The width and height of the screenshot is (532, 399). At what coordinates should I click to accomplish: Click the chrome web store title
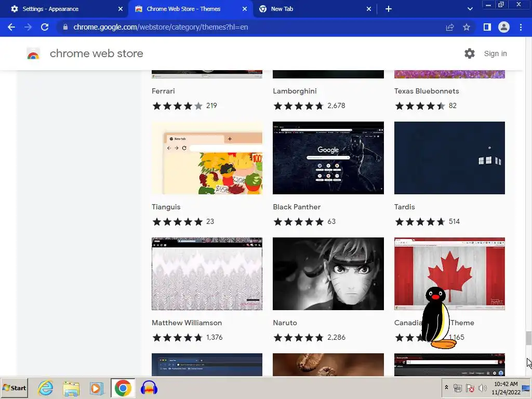(96, 54)
